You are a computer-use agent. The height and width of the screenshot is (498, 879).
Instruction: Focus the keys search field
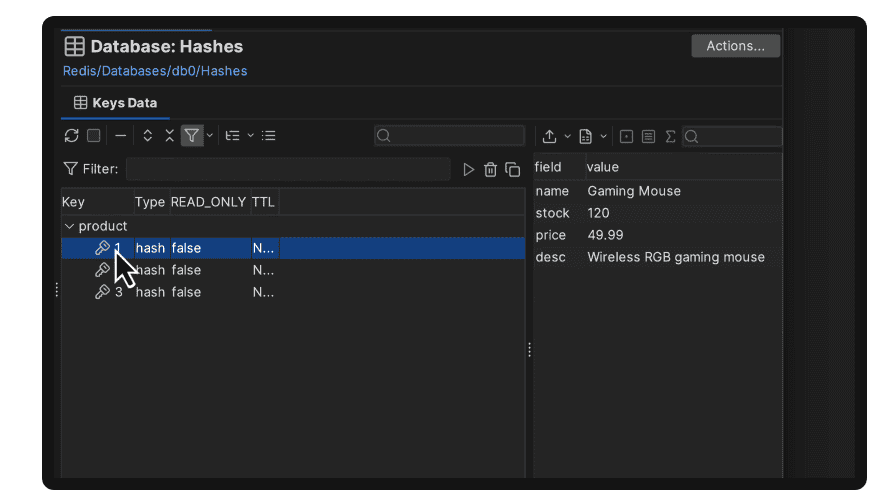[449, 136]
